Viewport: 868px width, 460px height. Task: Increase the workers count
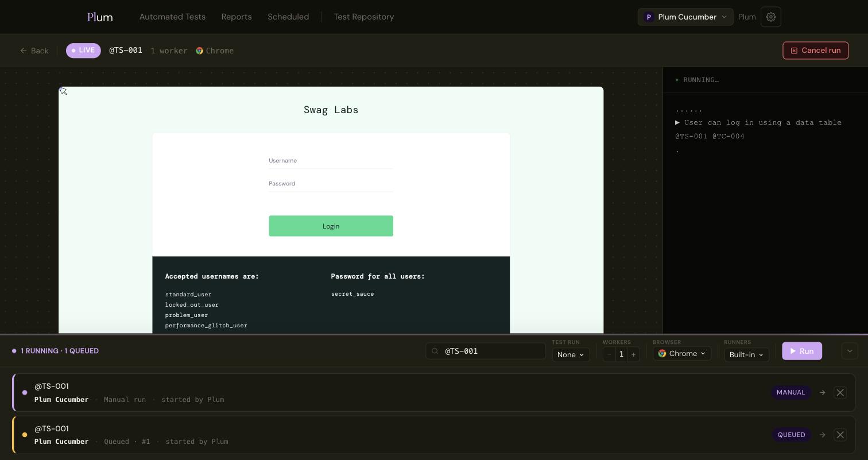click(633, 354)
